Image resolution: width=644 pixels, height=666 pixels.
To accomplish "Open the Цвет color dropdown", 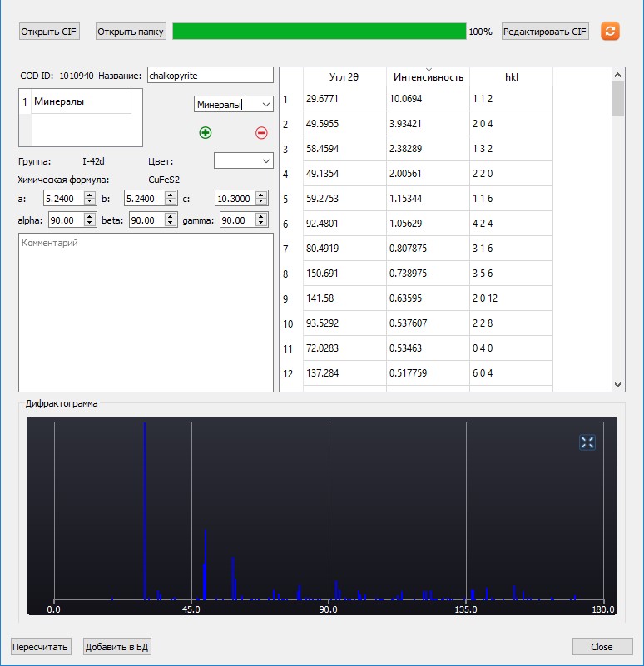I will tap(243, 160).
